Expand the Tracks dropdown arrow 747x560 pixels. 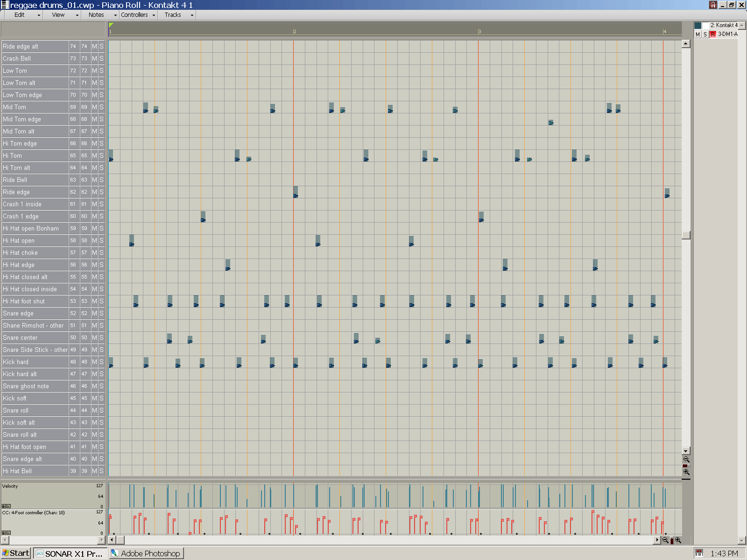coord(191,15)
